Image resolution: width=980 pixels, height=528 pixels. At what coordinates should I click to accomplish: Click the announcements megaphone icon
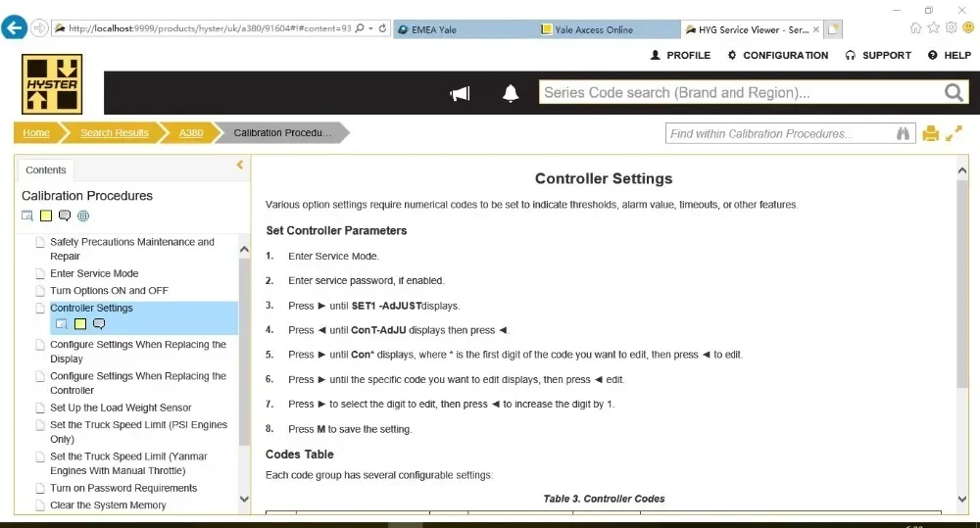460,94
